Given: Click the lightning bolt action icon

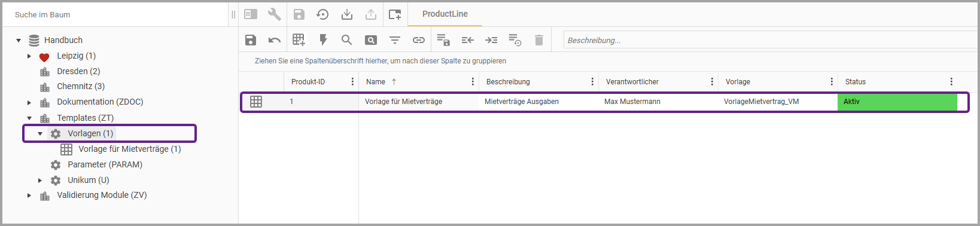Looking at the screenshot, I should pos(323,40).
